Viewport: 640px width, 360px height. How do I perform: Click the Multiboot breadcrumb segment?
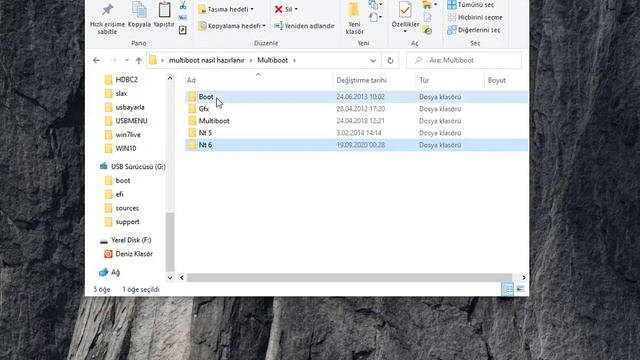[x=272, y=60]
